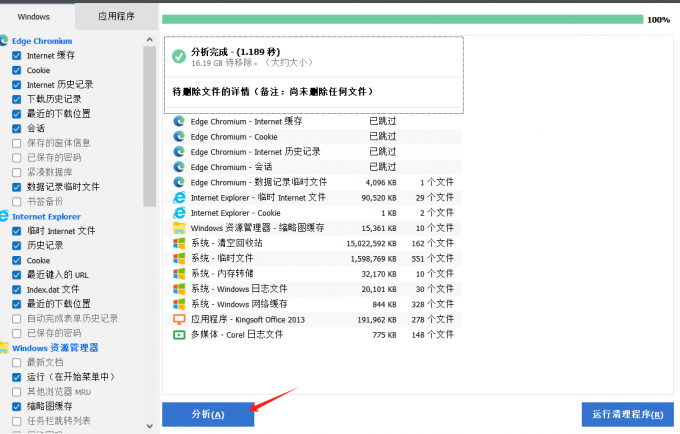The height and width of the screenshot is (434, 680).
Task: Toggle 数据记录临时文件 checkbox in sidebar
Action: tap(16, 187)
